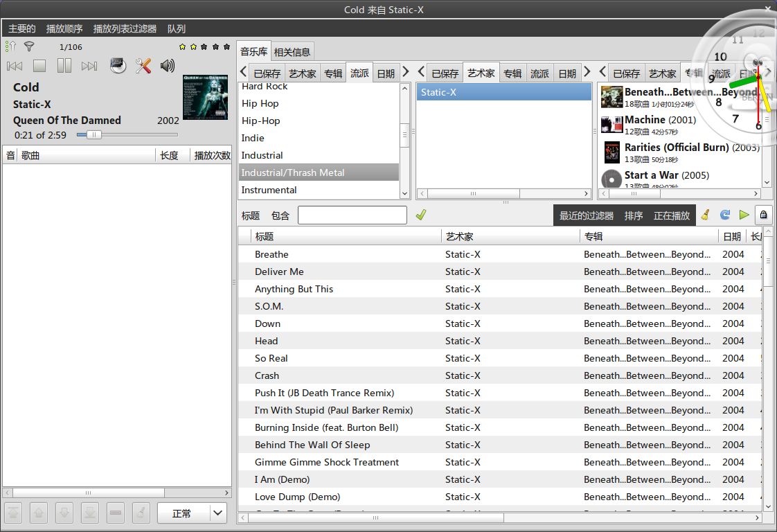The image size is (777, 532).
Task: Select the Instrumental genre
Action: pos(319,190)
